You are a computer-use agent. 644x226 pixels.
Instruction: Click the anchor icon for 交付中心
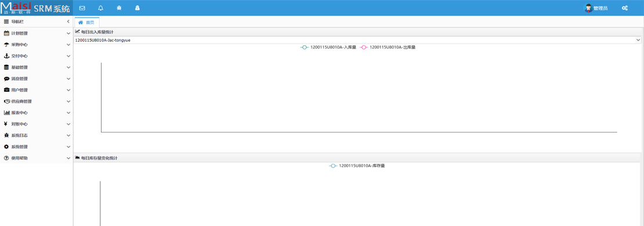(x=6, y=56)
